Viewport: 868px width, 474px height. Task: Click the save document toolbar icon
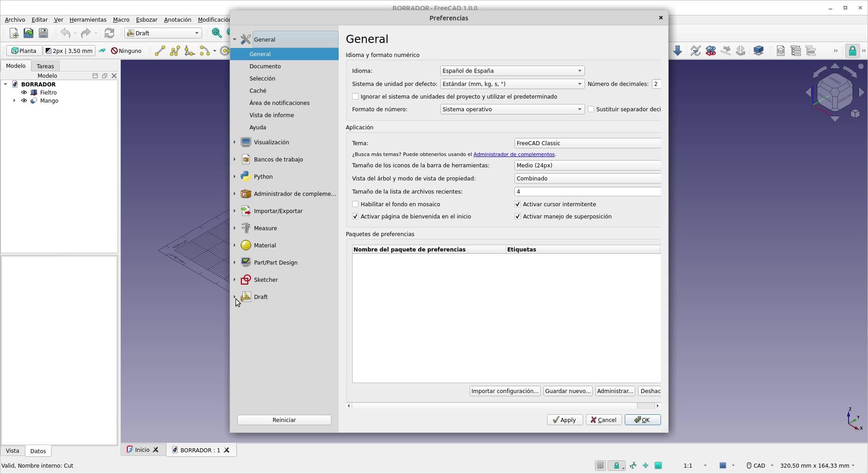(x=43, y=33)
